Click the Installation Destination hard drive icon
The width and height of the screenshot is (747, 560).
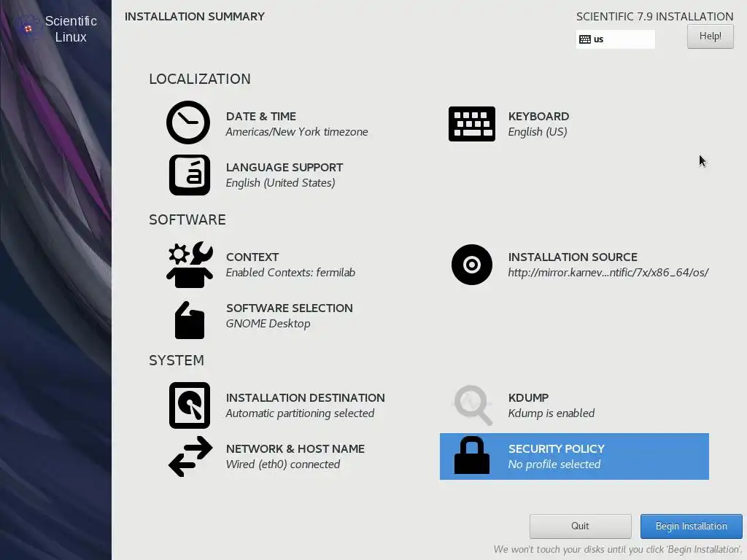coord(189,405)
